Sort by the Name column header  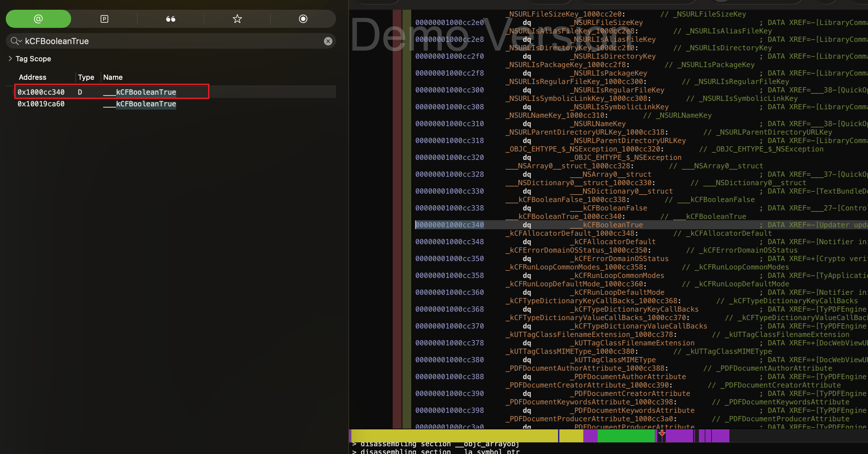coord(113,77)
